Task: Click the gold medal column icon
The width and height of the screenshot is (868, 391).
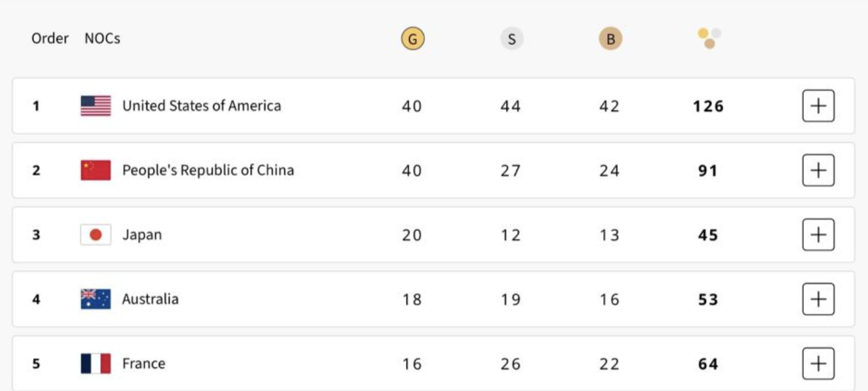Action: click(412, 39)
